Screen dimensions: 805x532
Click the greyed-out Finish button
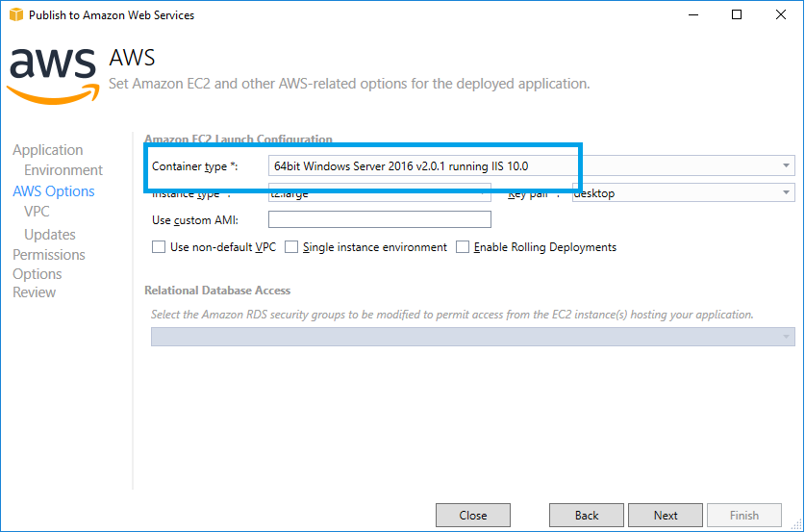click(743, 515)
